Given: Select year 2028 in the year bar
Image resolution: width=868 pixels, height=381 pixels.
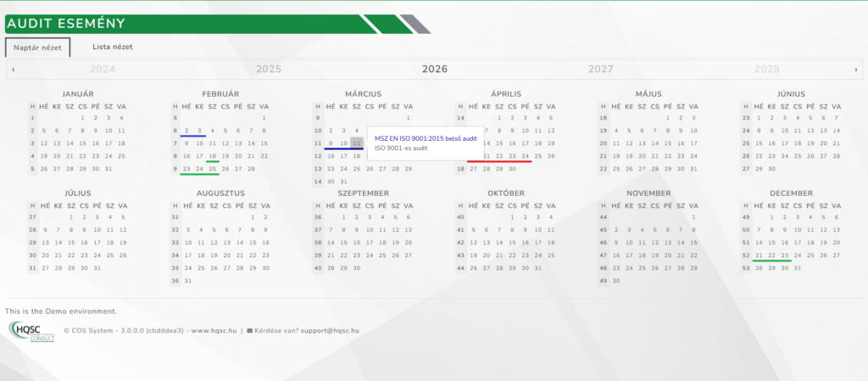Looking at the screenshot, I should pos(767,70).
